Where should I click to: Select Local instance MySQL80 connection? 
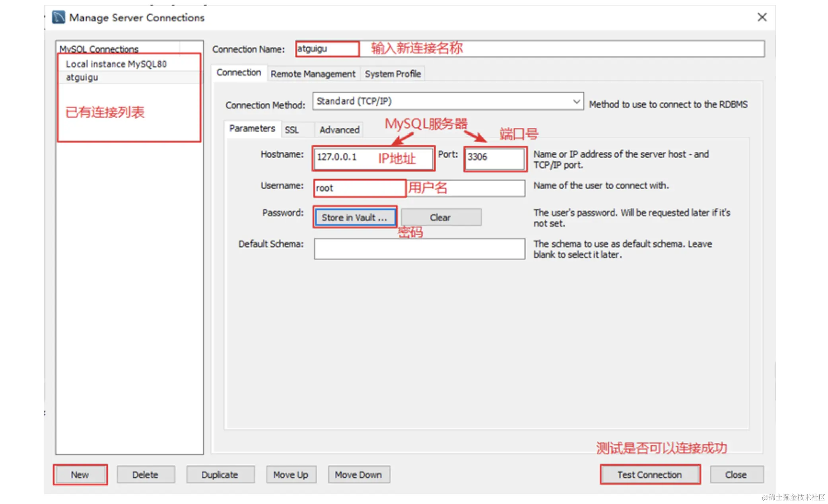[x=116, y=64]
